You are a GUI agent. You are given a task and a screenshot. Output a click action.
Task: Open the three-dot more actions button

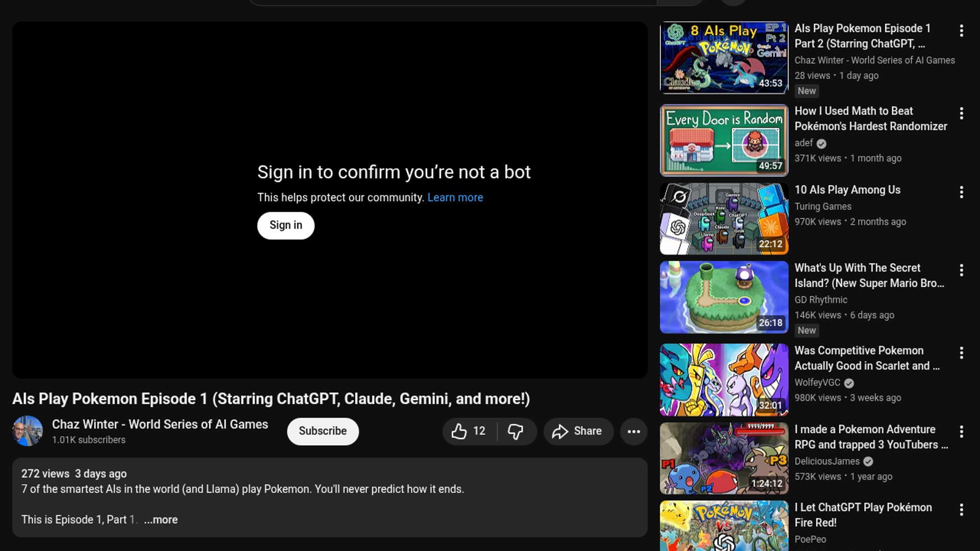pyautogui.click(x=634, y=432)
